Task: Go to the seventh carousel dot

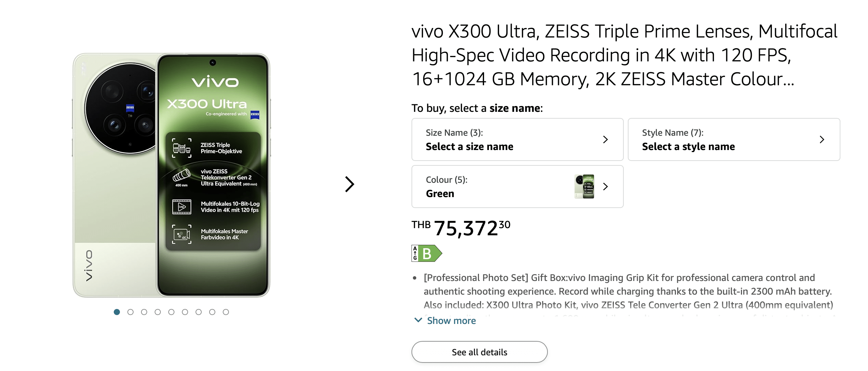Action: pos(199,312)
